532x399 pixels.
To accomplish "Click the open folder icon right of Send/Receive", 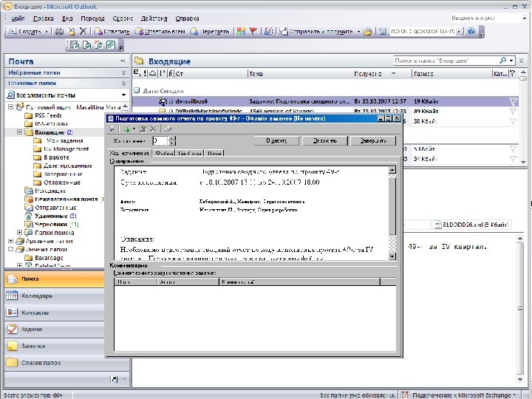I will [368, 32].
